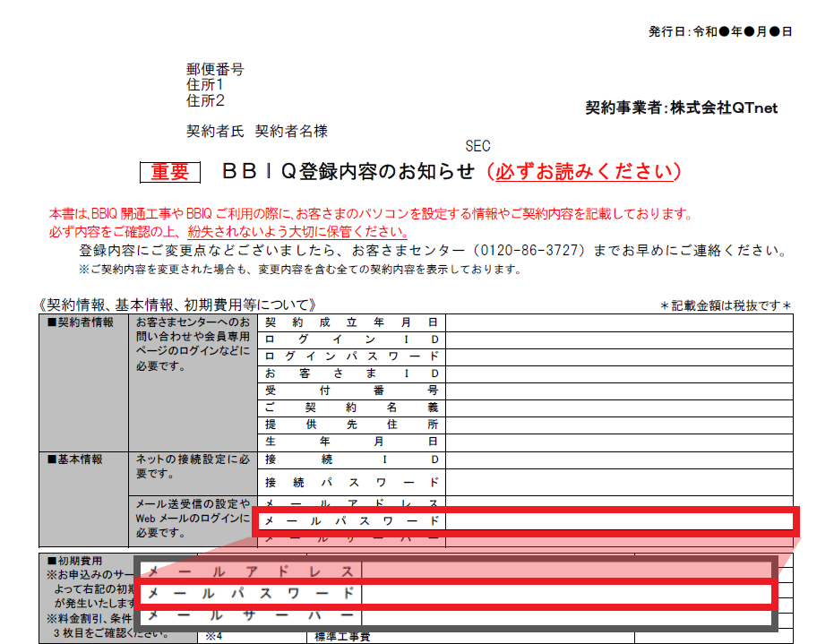Click the ネットの接続設定に必要です description
The width and height of the screenshot is (834, 644).
[x=193, y=467]
